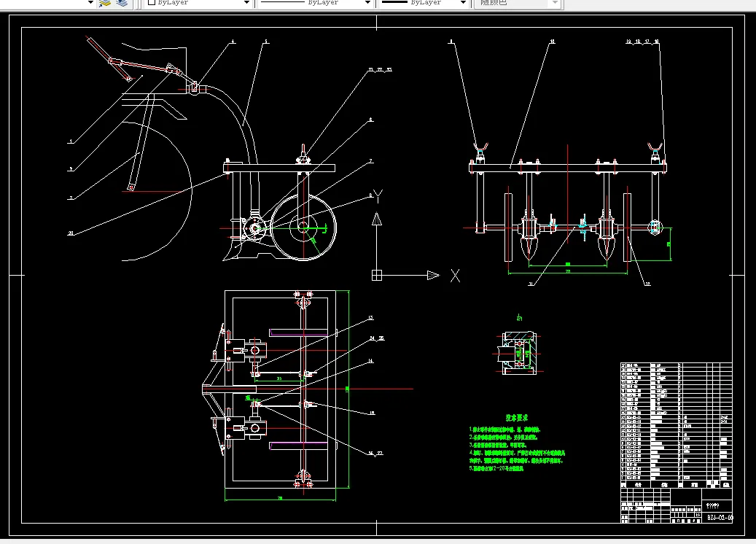Select the green 技术要求 heading text
Screen dimensions: 756x544
[516, 418]
